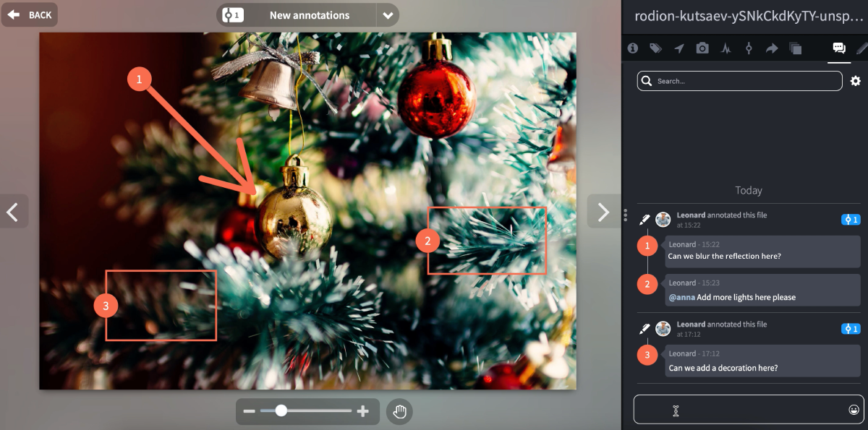
Task: Click the @anna mention link
Action: (681, 297)
